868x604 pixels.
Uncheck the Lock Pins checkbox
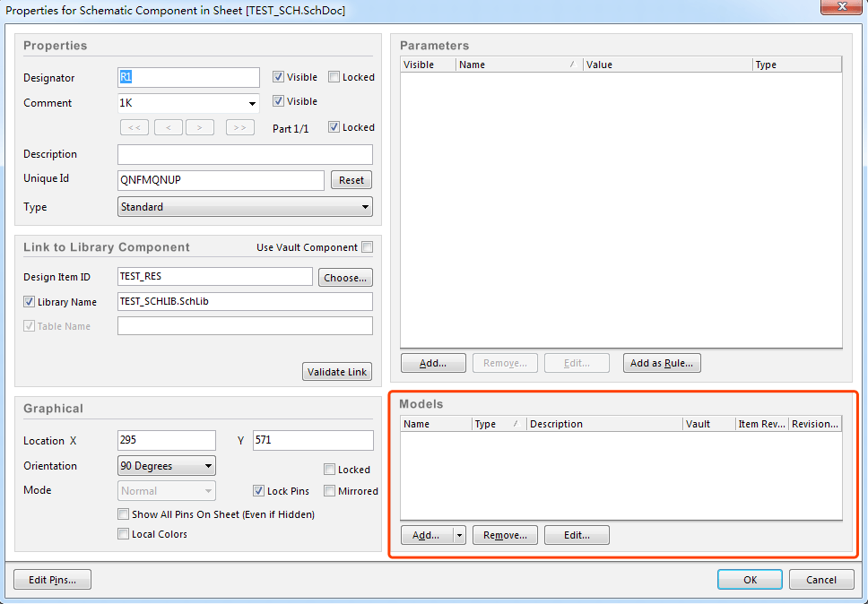coord(259,491)
